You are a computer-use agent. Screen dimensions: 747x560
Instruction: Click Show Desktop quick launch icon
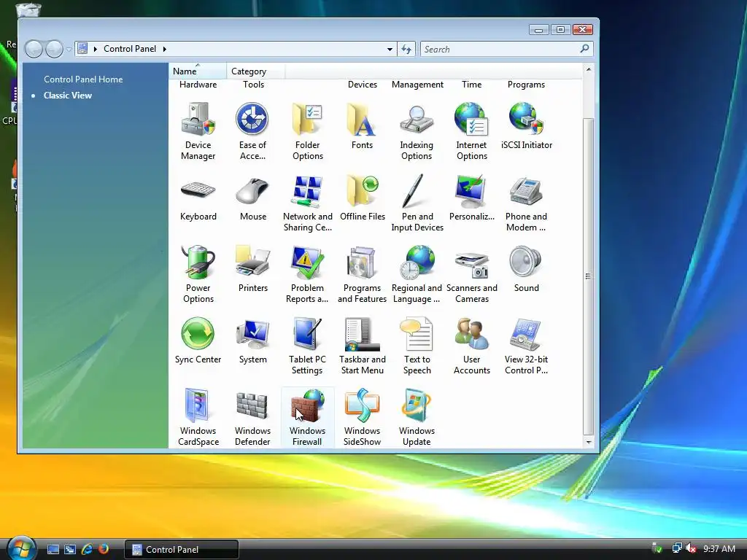click(x=53, y=550)
